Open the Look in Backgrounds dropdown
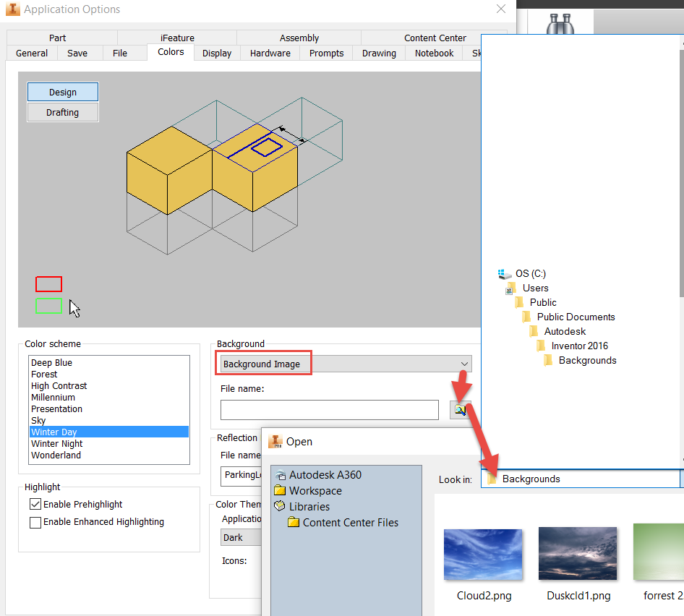 tap(582, 479)
